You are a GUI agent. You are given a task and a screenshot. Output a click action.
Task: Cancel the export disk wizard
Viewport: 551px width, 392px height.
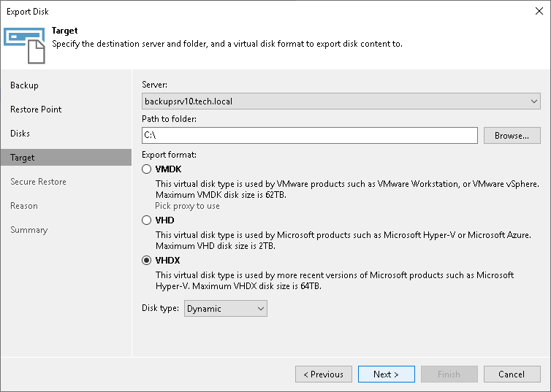tap(512, 374)
